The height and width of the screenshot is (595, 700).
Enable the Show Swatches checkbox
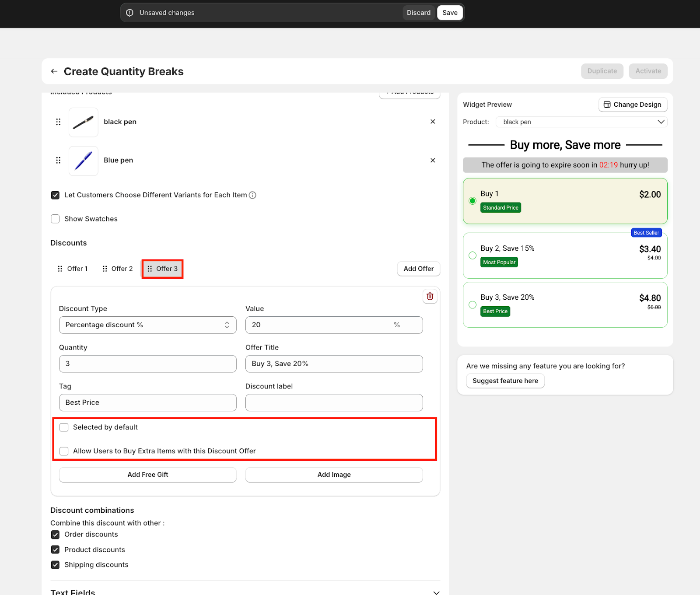55,219
